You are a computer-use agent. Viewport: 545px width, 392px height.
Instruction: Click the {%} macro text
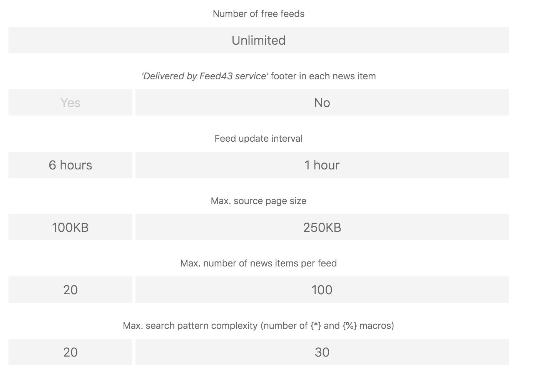click(x=349, y=326)
